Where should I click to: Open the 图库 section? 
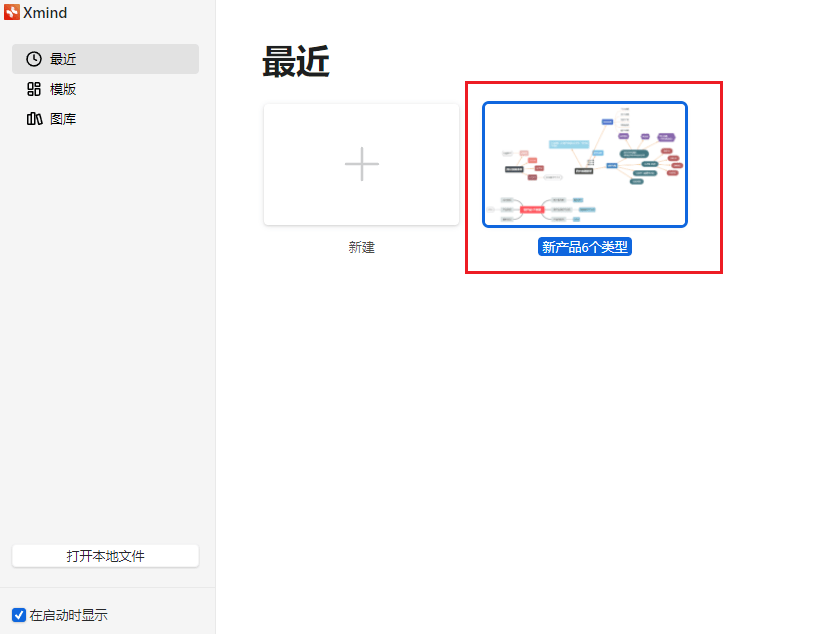click(105, 119)
